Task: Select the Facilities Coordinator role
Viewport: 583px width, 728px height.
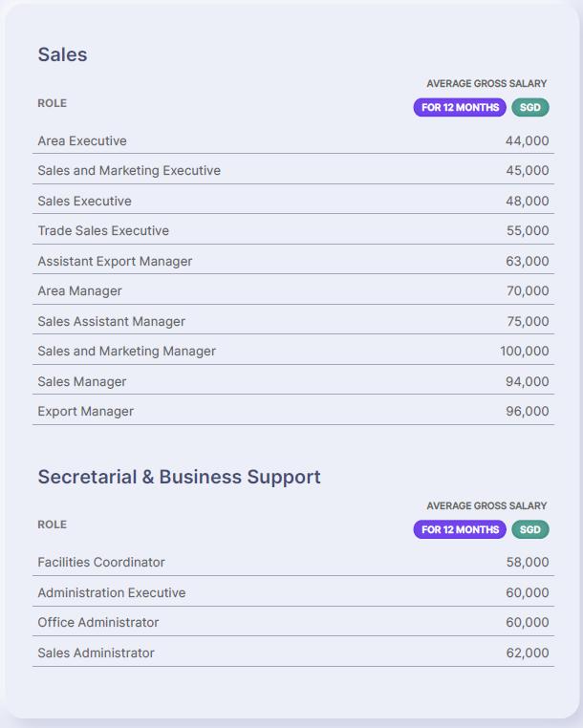Action: coord(101,562)
